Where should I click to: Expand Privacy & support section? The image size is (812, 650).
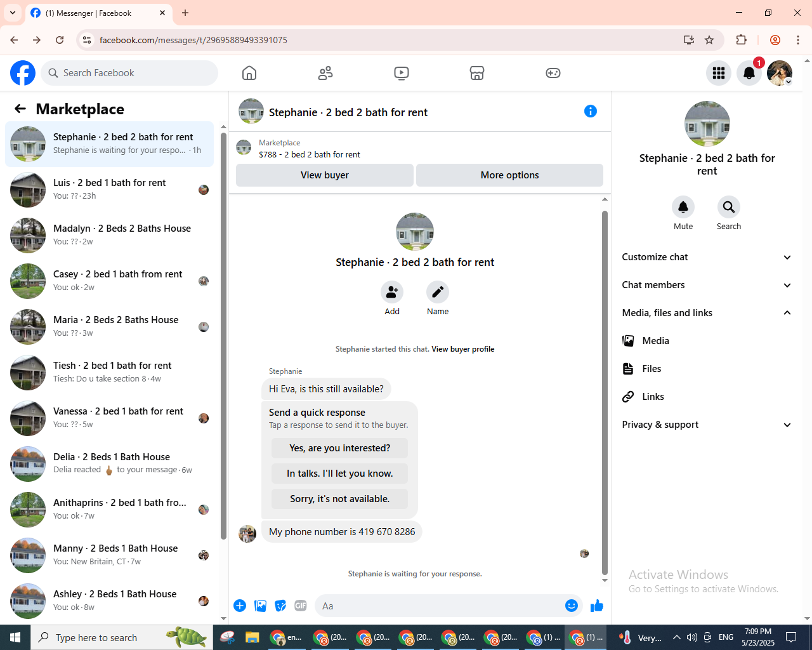[707, 425]
